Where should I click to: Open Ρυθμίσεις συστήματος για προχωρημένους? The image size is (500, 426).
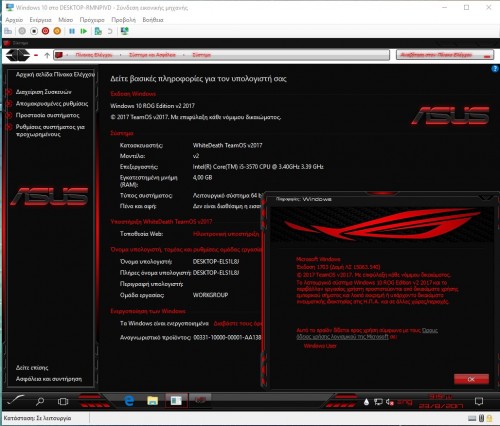[x=50, y=131]
